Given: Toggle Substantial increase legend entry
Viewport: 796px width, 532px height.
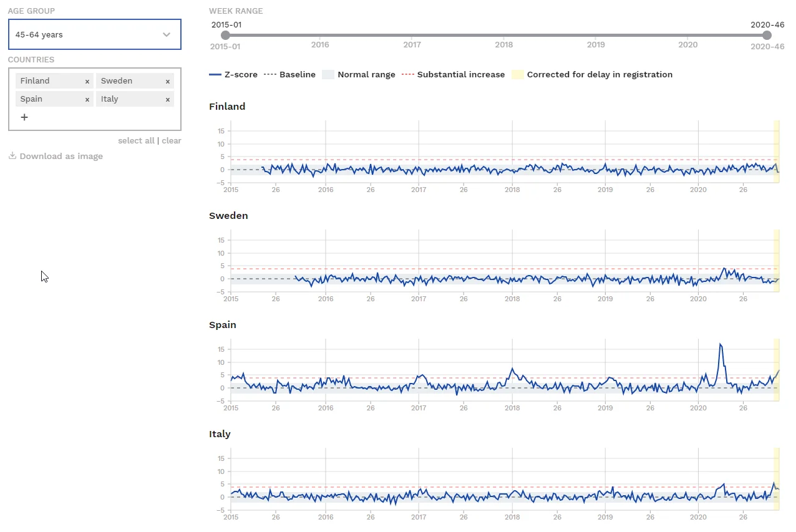Looking at the screenshot, I should tap(454, 75).
